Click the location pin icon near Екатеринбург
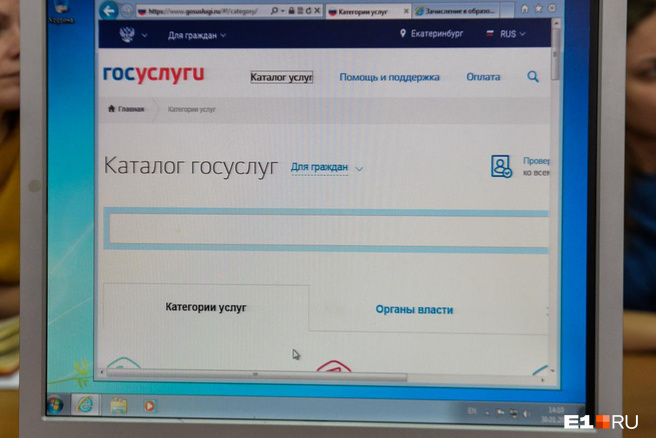 click(402, 33)
